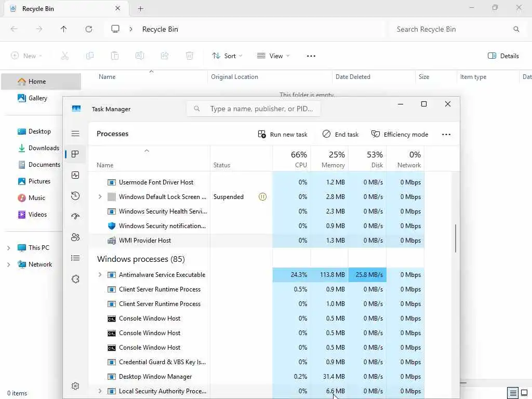Viewport: 532px width, 399px height.
Task: Click End task button
Action: click(x=340, y=135)
